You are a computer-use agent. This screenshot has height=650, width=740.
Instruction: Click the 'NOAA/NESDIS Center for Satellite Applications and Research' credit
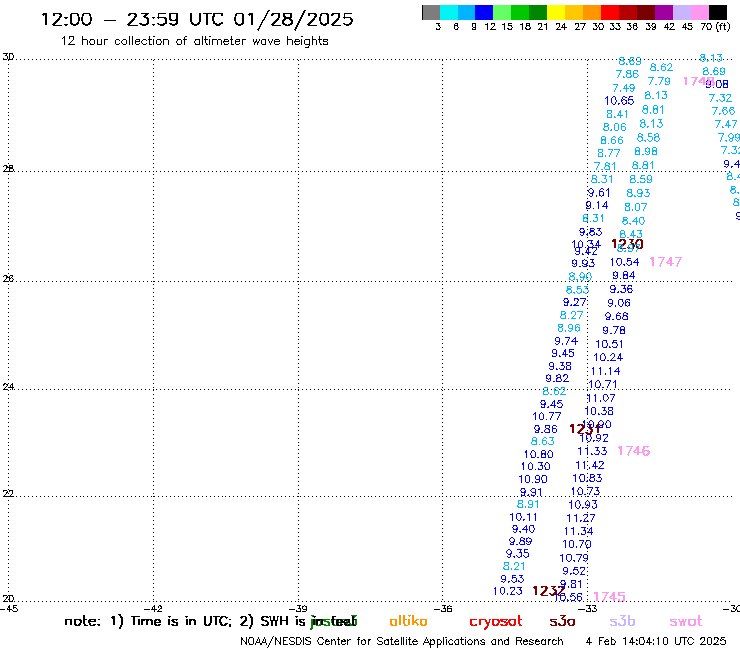coord(402,642)
